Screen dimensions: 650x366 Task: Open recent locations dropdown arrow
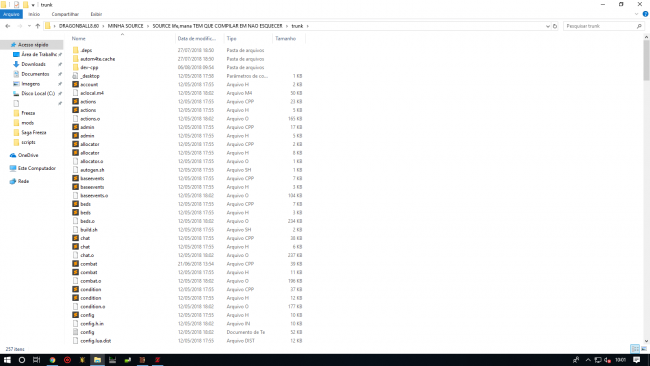point(29,26)
